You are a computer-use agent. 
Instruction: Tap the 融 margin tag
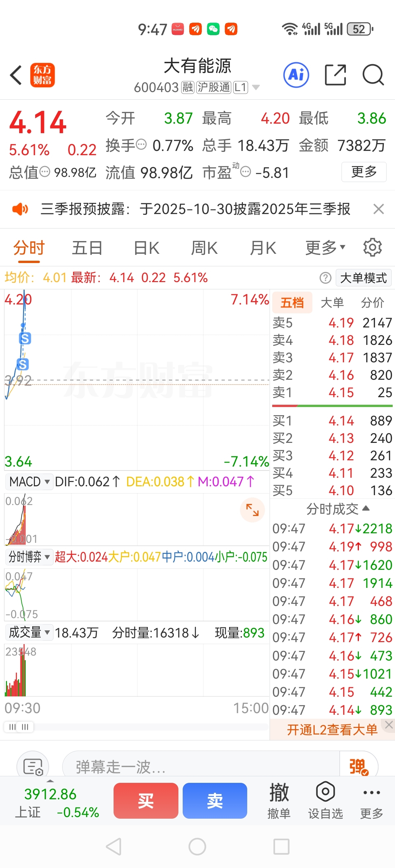tap(188, 87)
